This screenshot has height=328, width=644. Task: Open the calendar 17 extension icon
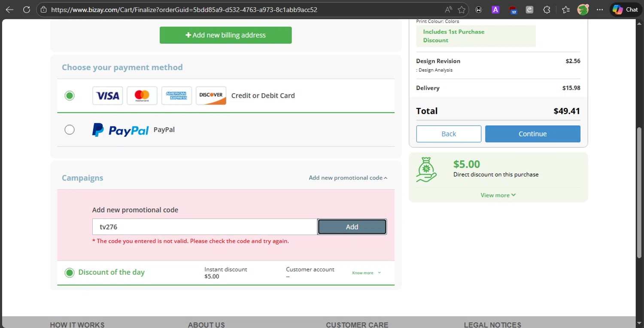coord(513,10)
